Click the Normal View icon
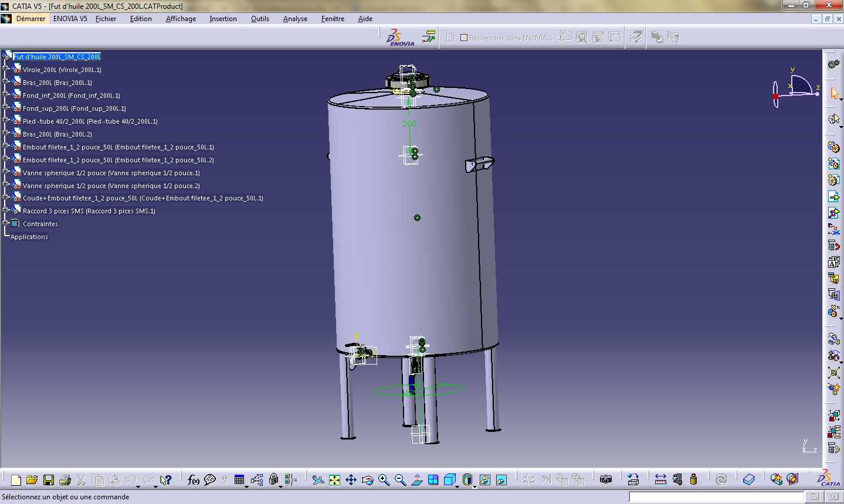Image resolution: width=844 pixels, height=504 pixels. [417, 480]
